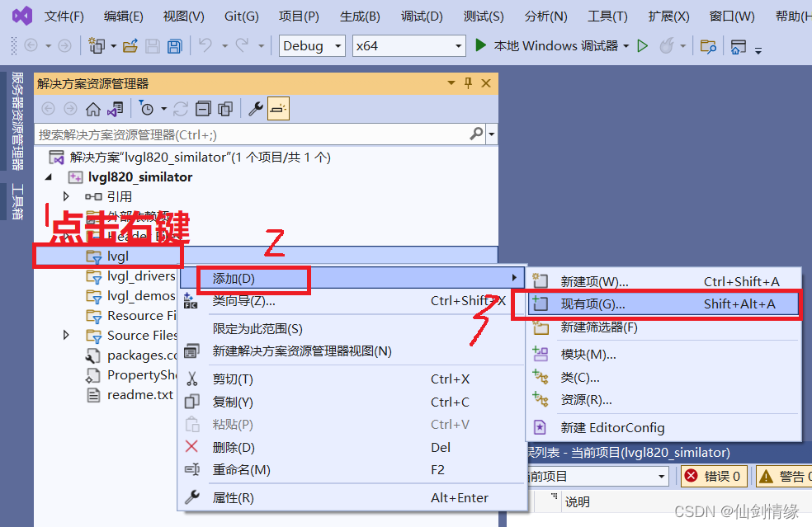This screenshot has height=527, width=812.
Task: Open the debugger target dropdown arrow
Action: 626,46
